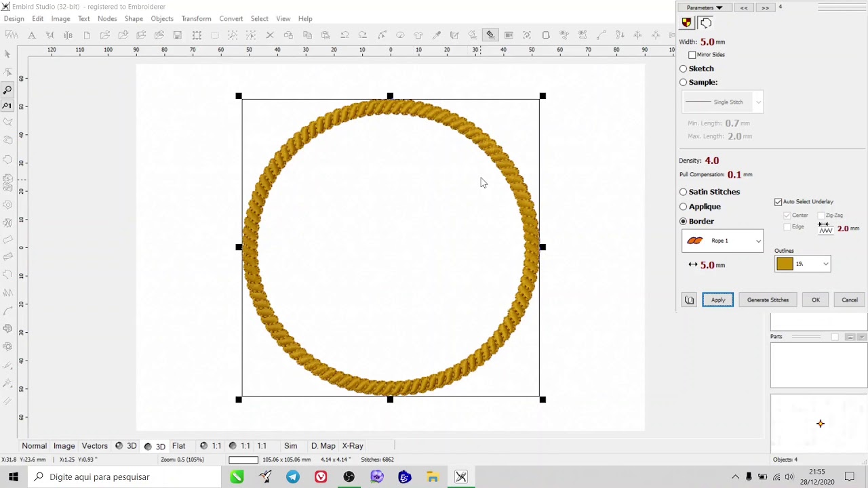868x488 pixels.
Task: Click the delete X toolbar icon
Action: click(x=270, y=35)
